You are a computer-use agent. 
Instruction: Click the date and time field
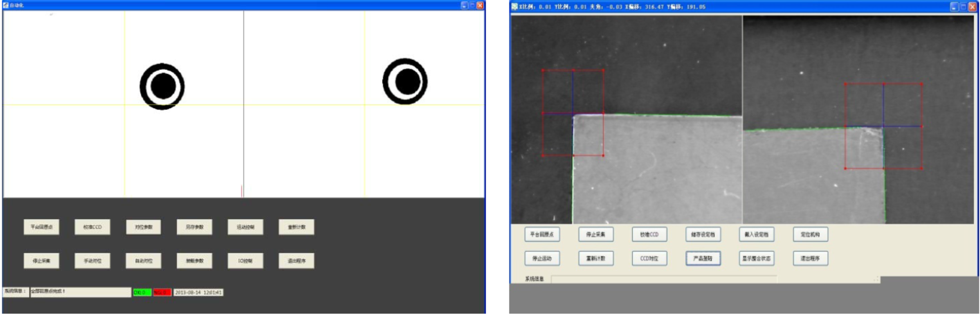pyautogui.click(x=198, y=292)
